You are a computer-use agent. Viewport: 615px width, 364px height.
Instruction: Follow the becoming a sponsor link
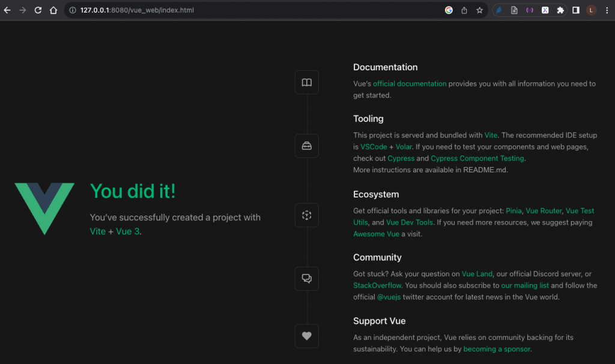(x=497, y=349)
